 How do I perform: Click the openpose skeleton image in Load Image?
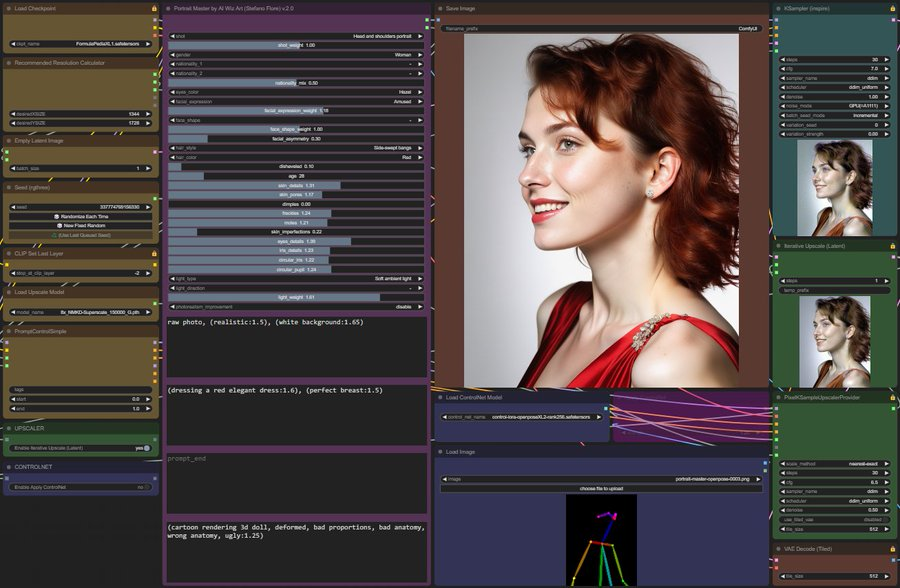click(601, 540)
